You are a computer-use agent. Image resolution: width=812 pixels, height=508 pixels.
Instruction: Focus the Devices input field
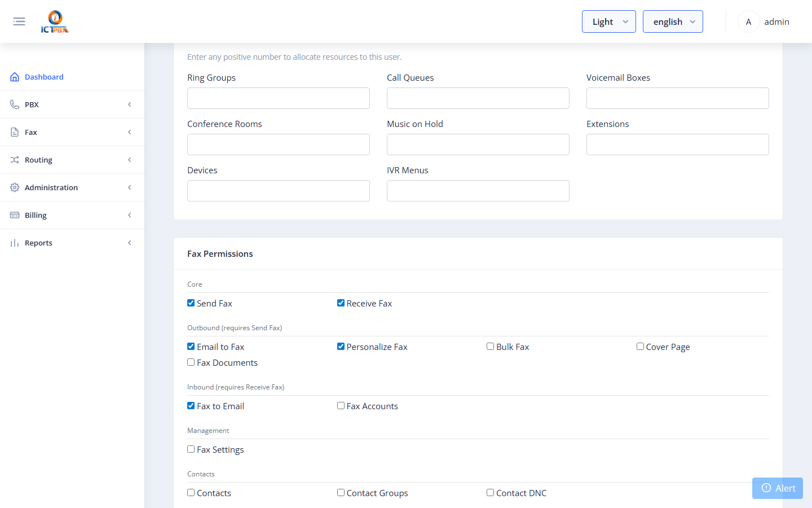(279, 191)
